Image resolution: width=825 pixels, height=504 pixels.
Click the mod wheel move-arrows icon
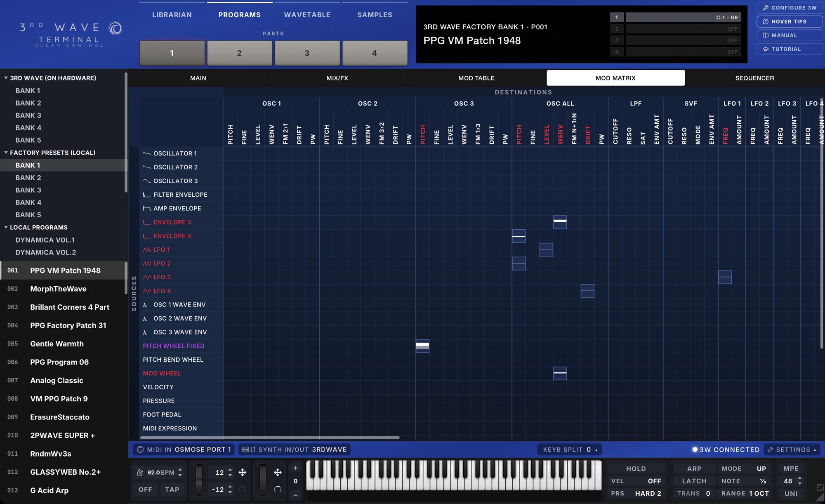click(x=278, y=472)
